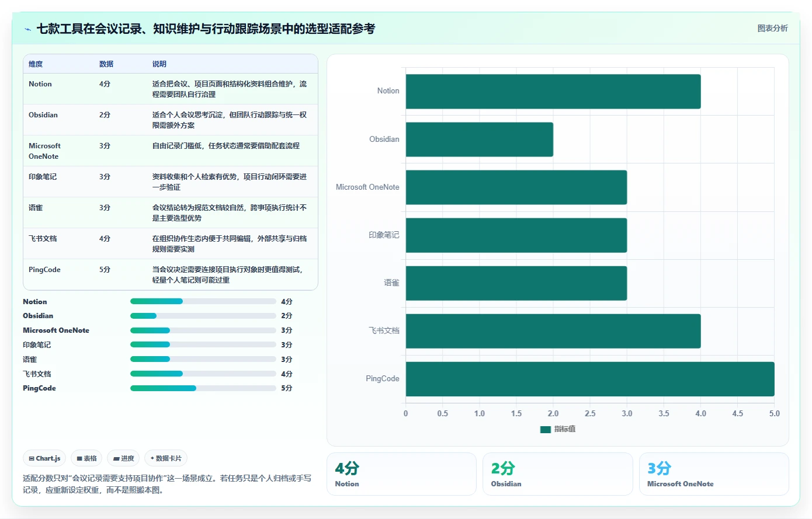Click the 飞书文档 bar in the chart
The height and width of the screenshot is (519, 812).
(553, 331)
